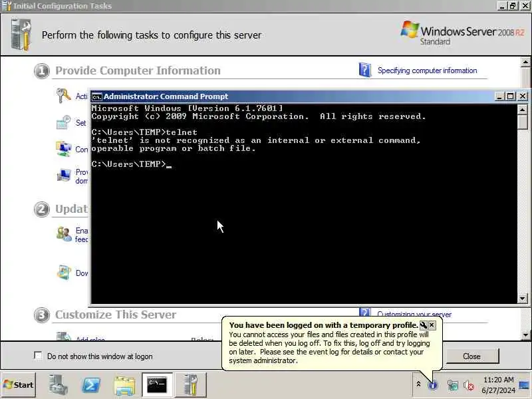
Task: Click the network status tray icon
Action: tap(453, 386)
